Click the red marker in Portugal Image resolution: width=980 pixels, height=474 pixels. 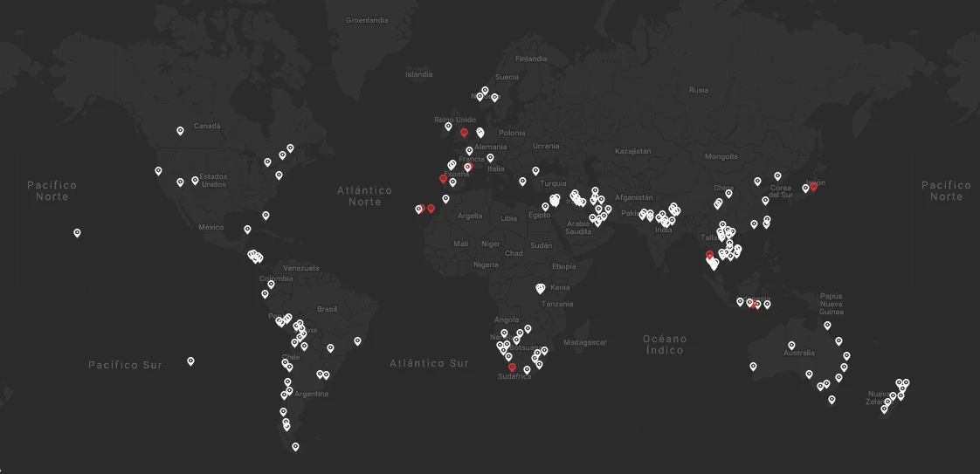443,179
